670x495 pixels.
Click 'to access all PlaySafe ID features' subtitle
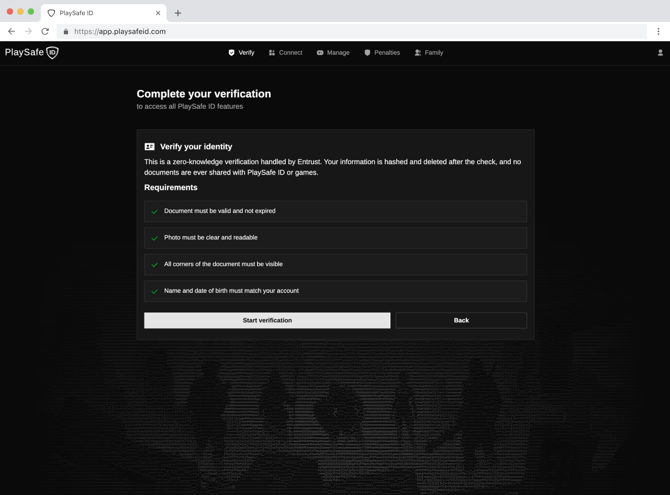190,106
